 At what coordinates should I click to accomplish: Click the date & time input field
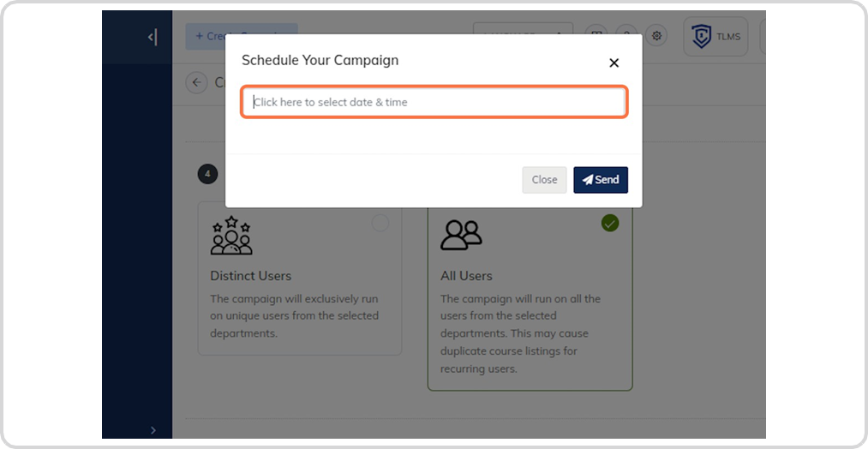coord(434,102)
